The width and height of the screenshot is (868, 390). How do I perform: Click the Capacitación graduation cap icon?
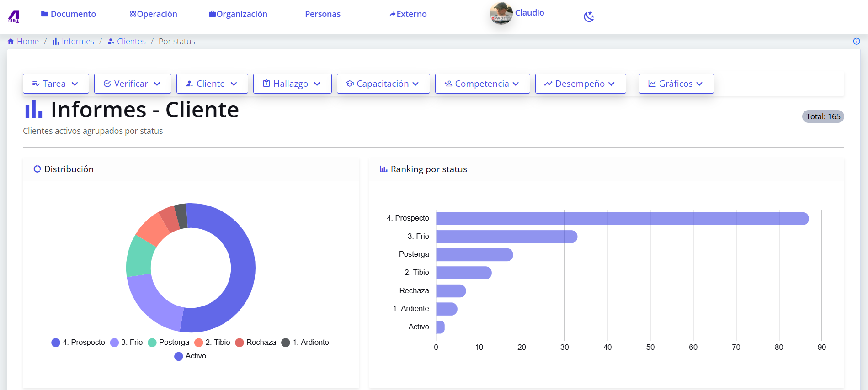click(350, 84)
